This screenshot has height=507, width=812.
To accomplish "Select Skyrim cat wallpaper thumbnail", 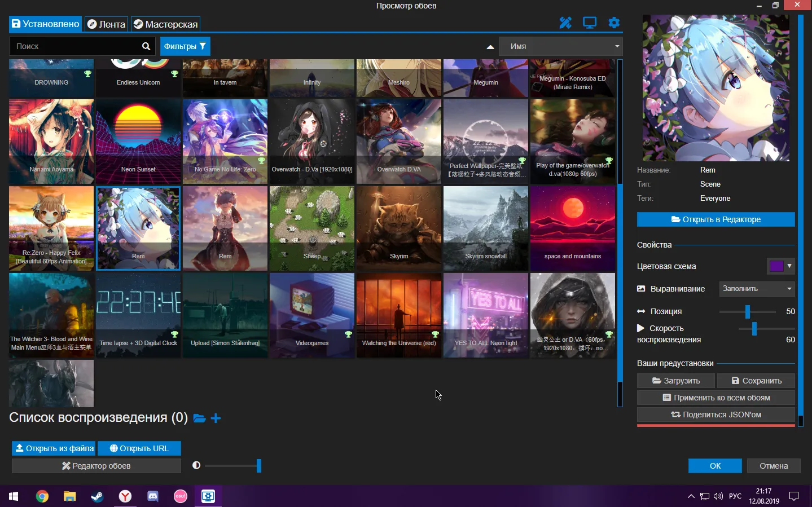I will click(399, 228).
